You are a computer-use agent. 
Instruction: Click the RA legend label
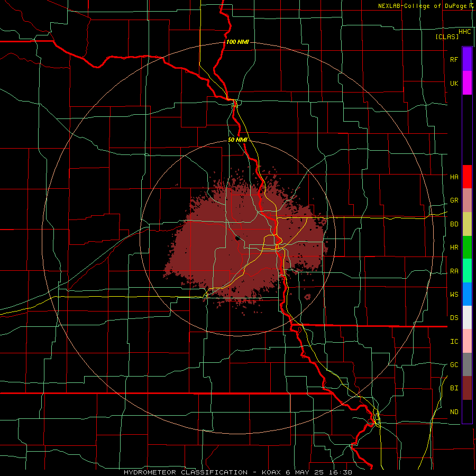pos(454,271)
